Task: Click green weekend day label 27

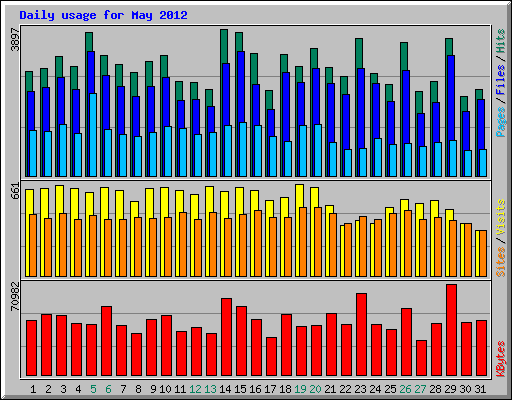Action: point(420,389)
